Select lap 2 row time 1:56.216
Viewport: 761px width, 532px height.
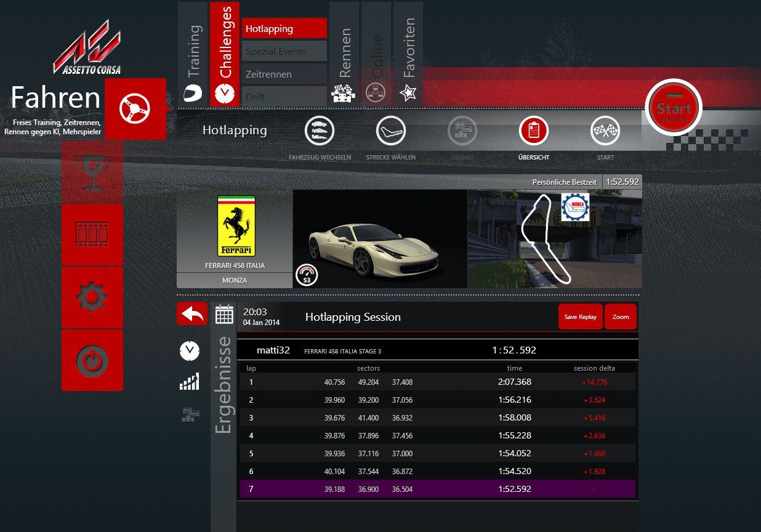point(438,400)
